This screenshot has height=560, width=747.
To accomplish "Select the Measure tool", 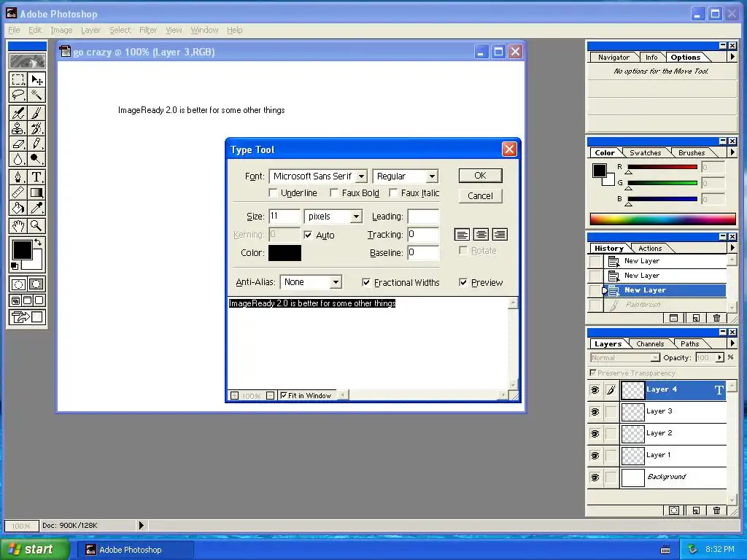I will click(x=18, y=192).
